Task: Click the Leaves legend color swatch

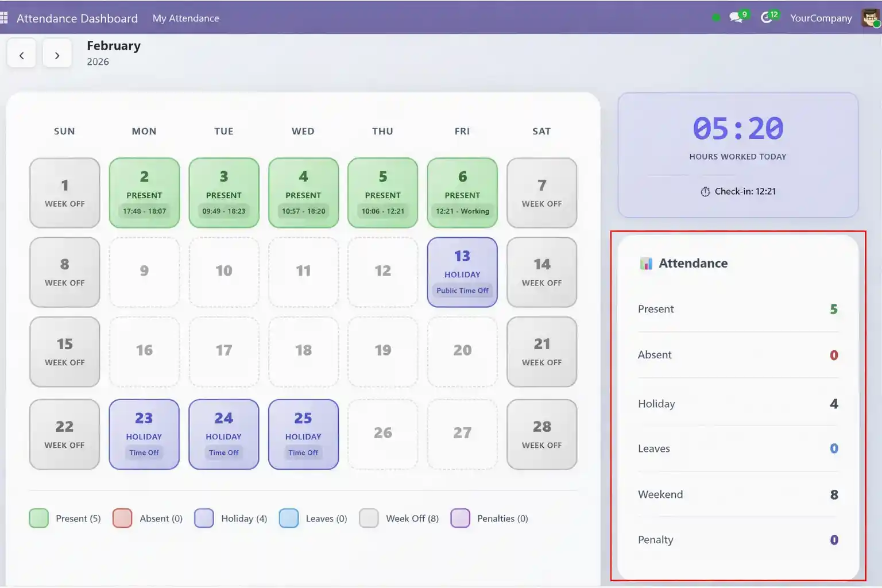Action: 289,518
